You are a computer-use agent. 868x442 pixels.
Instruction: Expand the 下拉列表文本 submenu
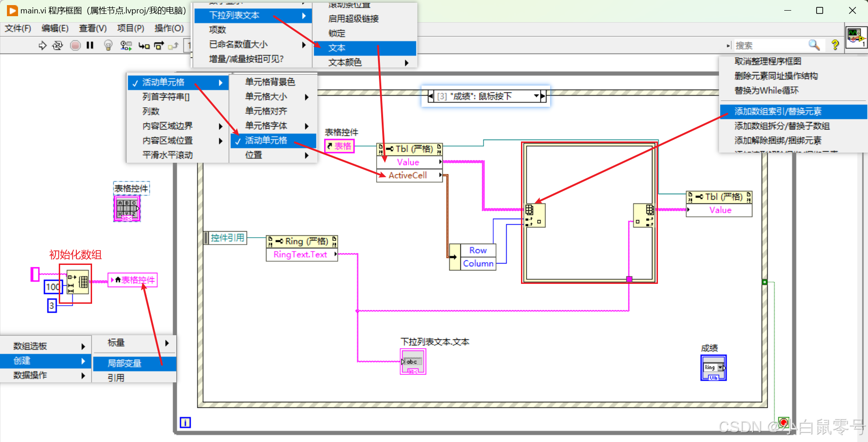click(253, 15)
